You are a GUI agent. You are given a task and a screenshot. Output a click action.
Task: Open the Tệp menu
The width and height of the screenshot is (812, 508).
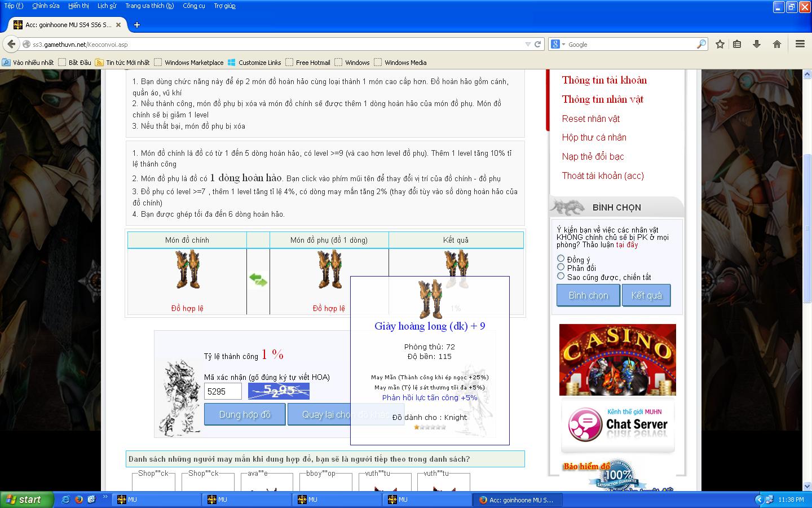click(14, 6)
